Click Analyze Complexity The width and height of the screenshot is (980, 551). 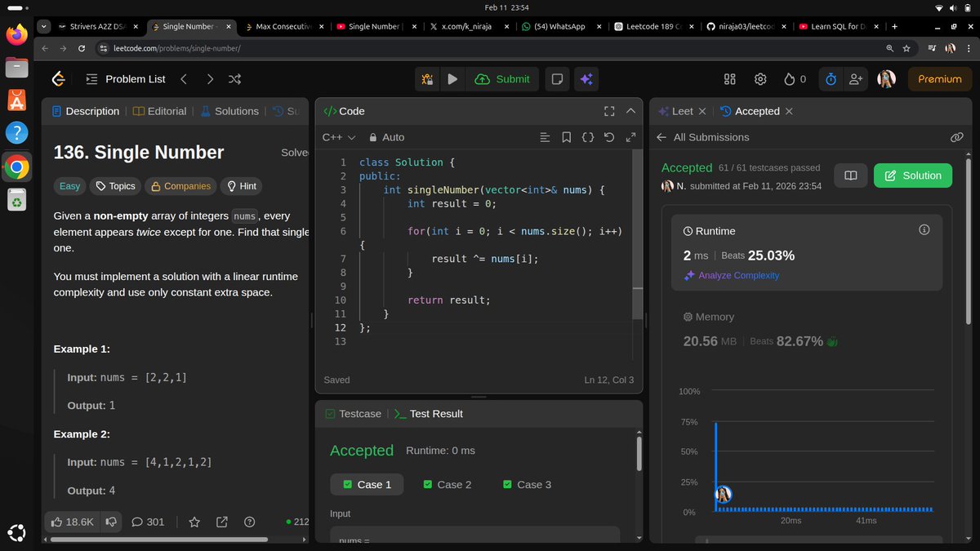tap(732, 275)
